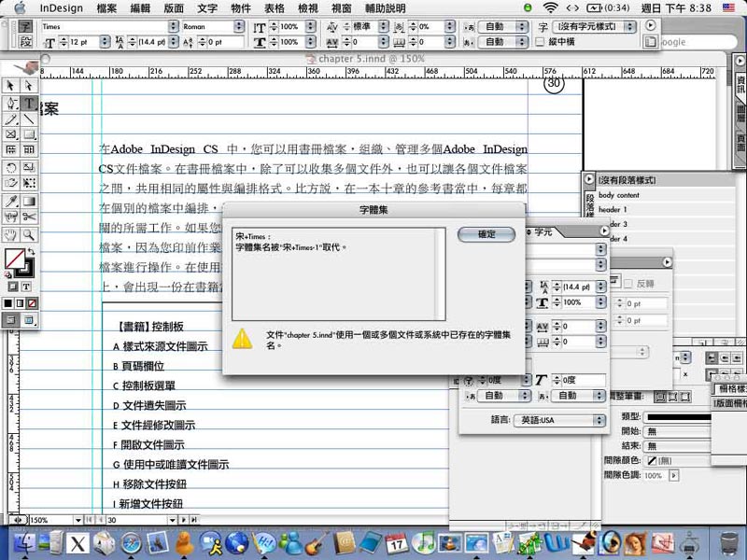Select the Type tool in toolbox
The width and height of the screenshot is (747, 560).
point(29,104)
